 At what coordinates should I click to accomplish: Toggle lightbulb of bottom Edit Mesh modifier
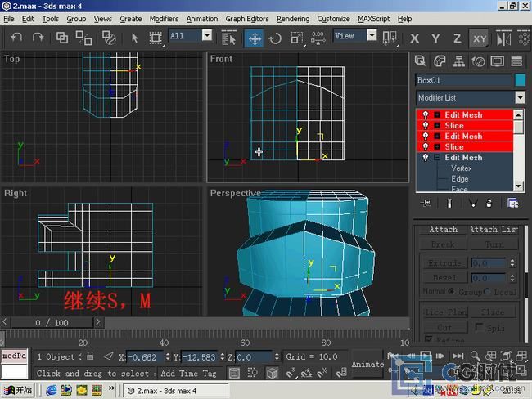(426, 157)
